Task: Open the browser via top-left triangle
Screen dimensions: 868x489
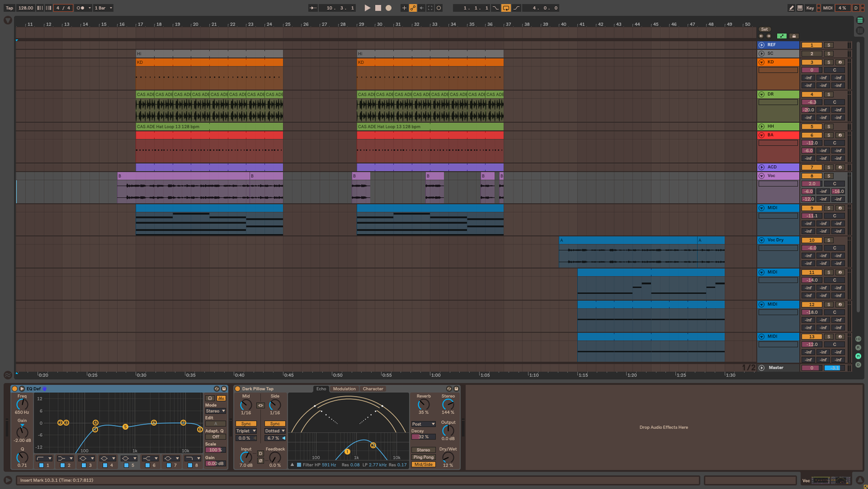Action: click(7, 20)
